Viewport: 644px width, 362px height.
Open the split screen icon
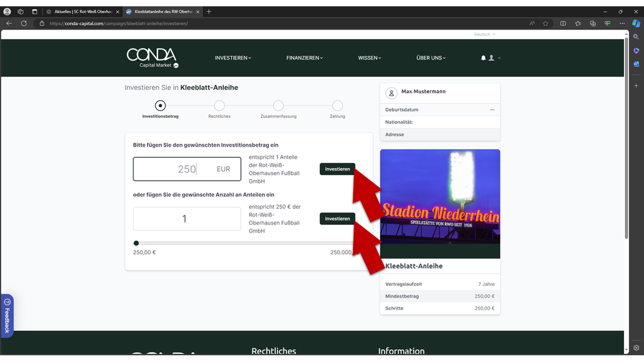click(x=563, y=24)
